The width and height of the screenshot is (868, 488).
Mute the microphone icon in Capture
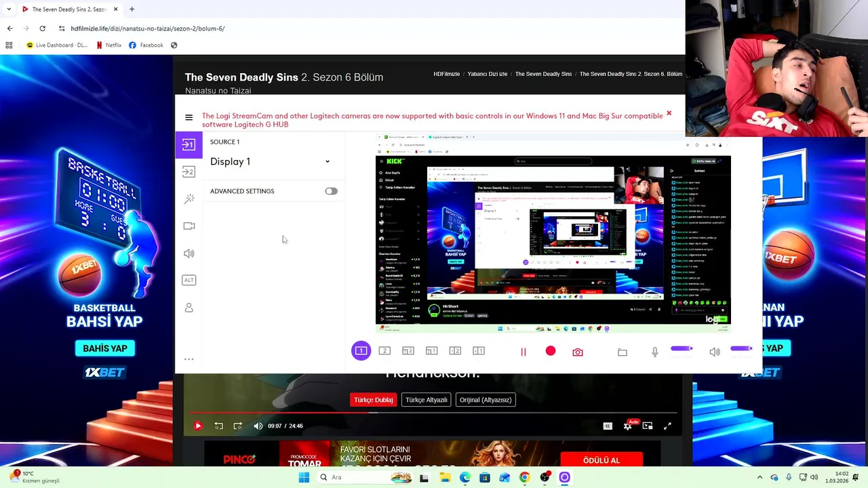click(x=654, y=352)
